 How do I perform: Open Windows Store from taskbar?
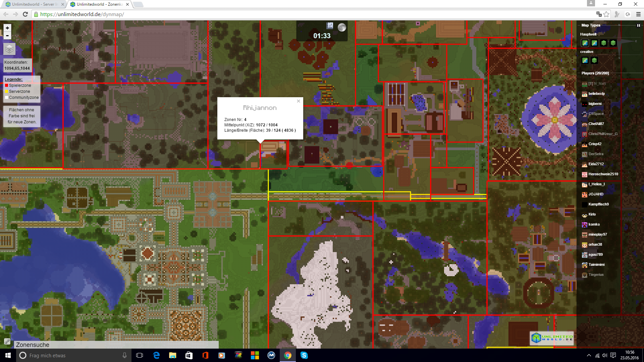click(x=189, y=355)
